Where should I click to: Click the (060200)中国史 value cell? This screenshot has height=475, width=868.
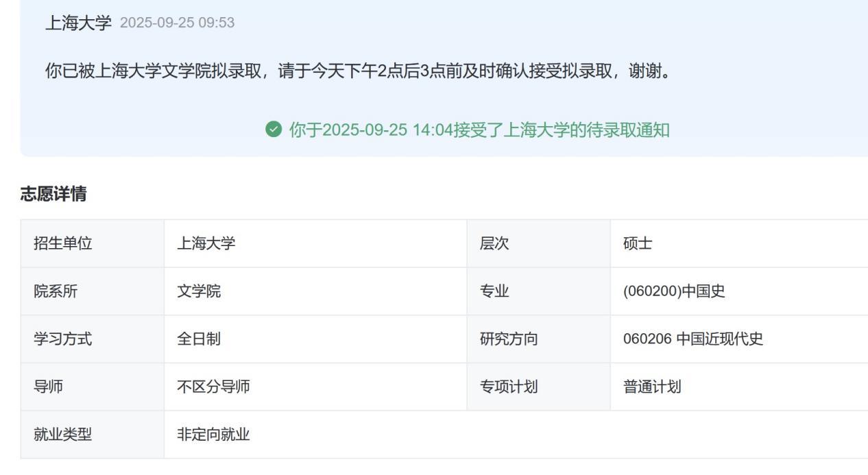click(x=739, y=291)
